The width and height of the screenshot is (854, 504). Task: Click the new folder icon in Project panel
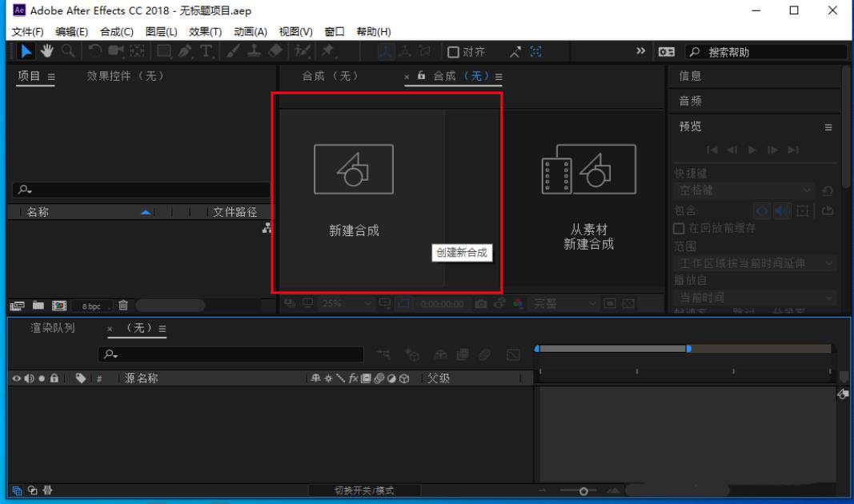38,305
